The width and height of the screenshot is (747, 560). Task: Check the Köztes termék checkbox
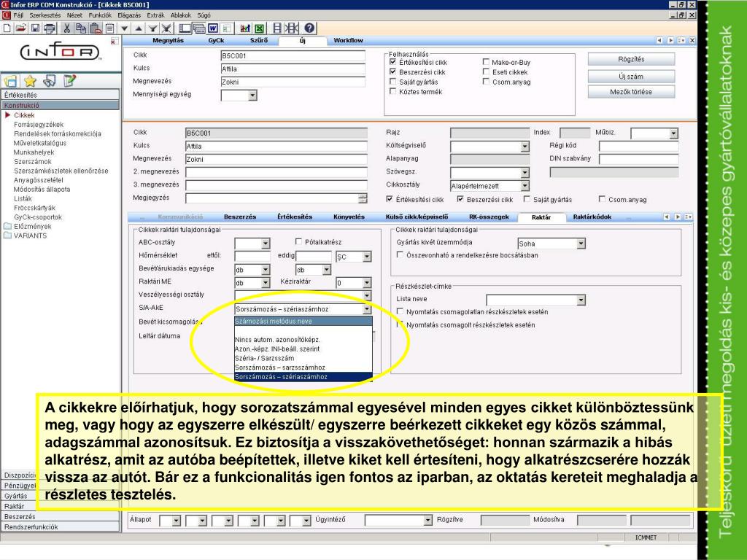tap(392, 91)
